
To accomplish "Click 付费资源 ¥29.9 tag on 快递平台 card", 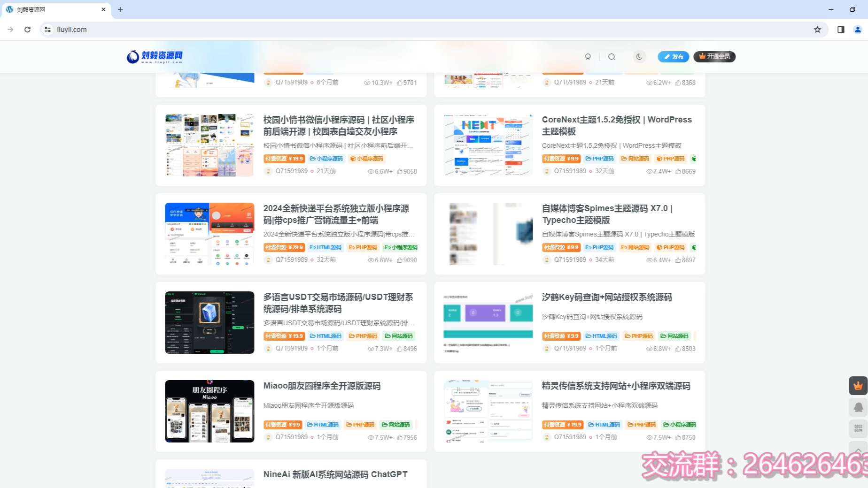I will point(284,247).
